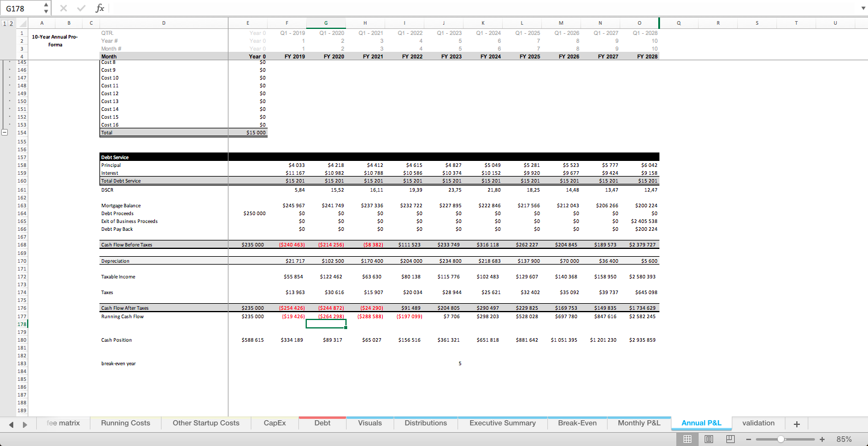Click inside the Name Box showing G178
This screenshot has height=446, width=868.
pyautogui.click(x=18, y=8)
